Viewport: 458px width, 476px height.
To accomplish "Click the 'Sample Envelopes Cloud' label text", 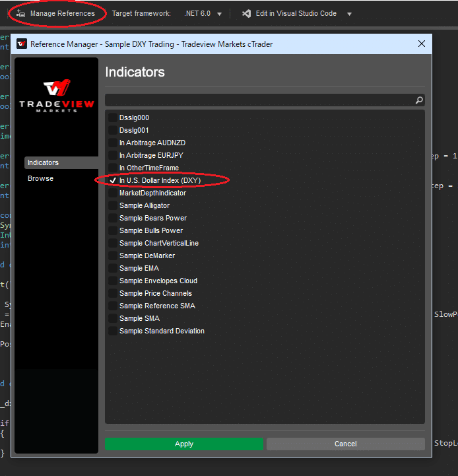I will [x=158, y=281].
